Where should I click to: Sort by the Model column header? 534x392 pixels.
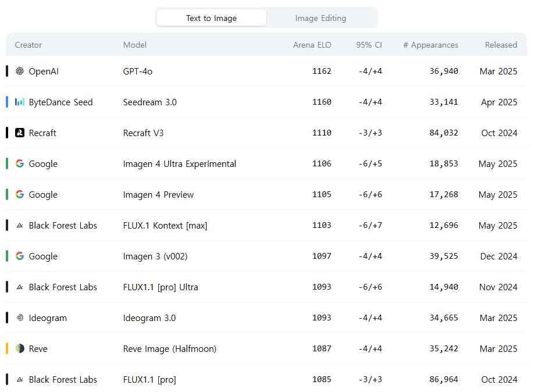pos(135,45)
